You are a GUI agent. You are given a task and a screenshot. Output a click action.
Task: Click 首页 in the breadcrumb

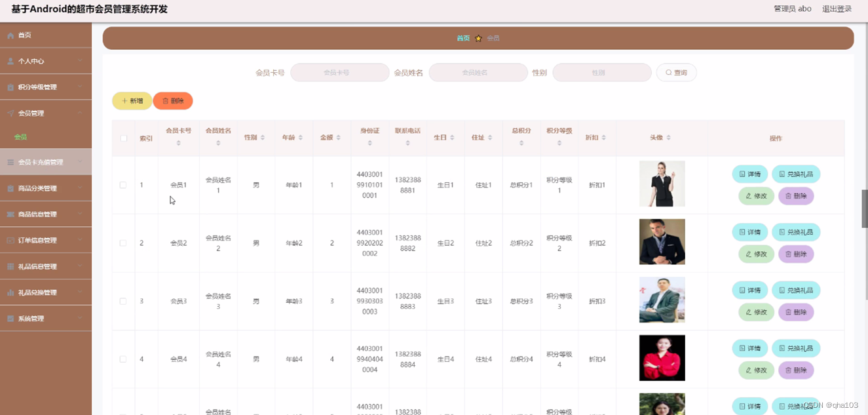coord(463,38)
